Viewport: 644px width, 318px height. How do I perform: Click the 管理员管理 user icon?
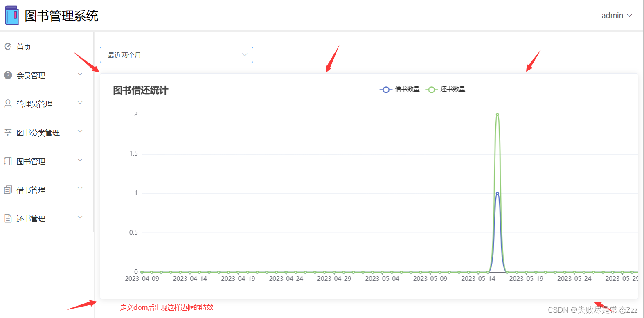click(x=8, y=104)
